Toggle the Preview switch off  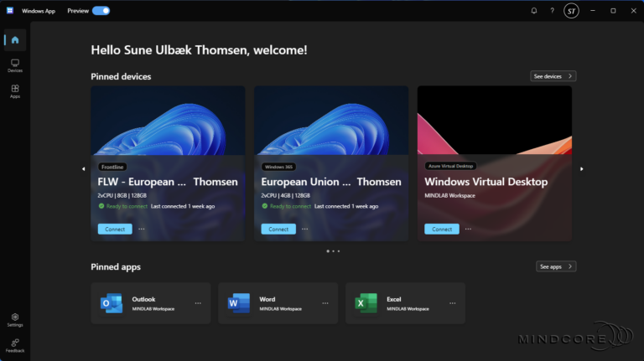point(101,11)
